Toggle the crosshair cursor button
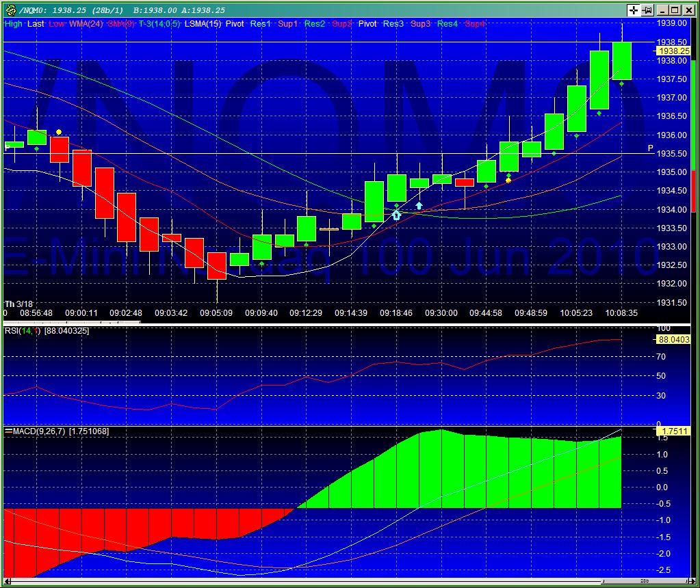The width and height of the screenshot is (700, 588). pyautogui.click(x=633, y=10)
